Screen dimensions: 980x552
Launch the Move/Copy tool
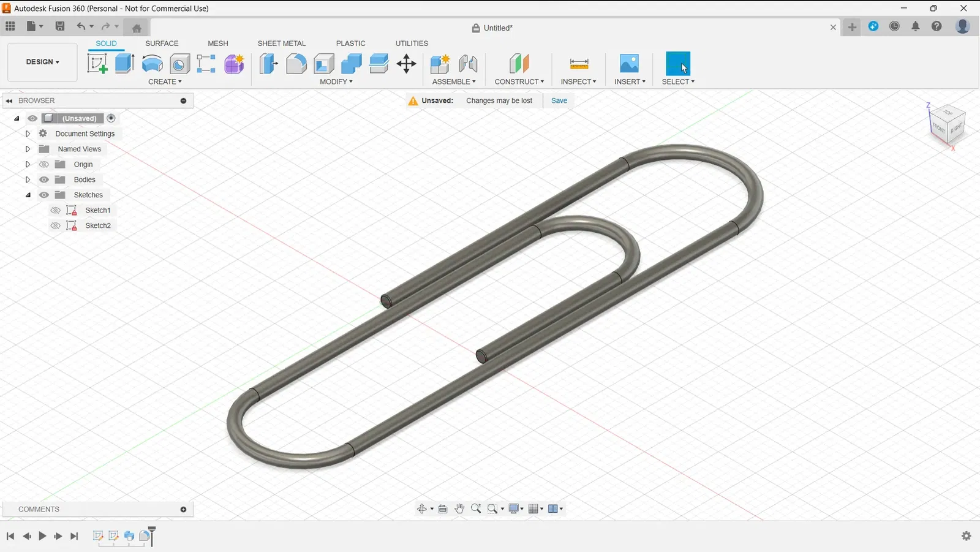pos(407,64)
